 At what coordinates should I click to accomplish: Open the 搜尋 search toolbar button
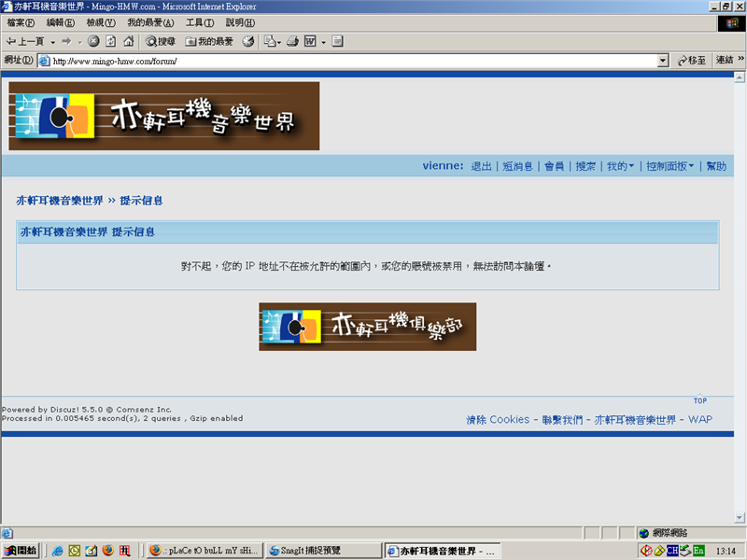(x=160, y=41)
